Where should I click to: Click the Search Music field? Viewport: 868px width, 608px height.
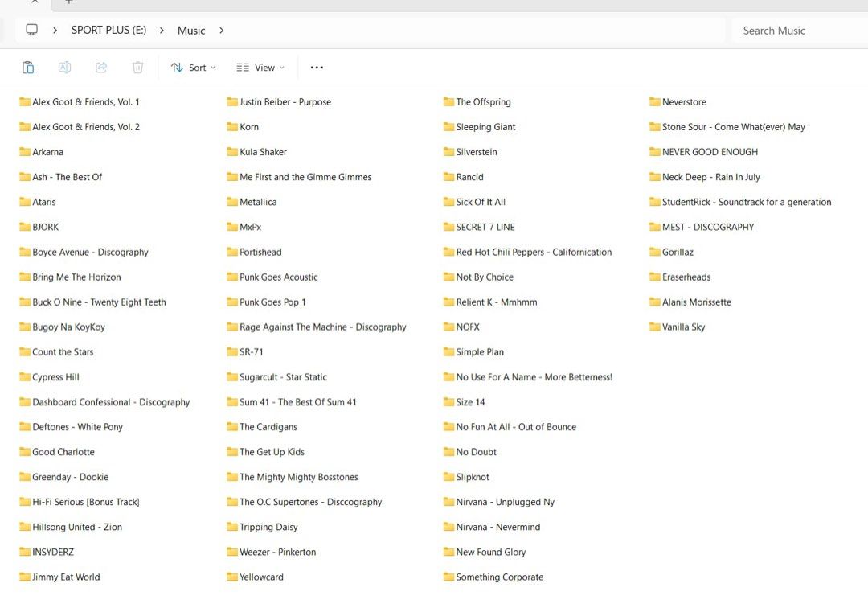(800, 31)
